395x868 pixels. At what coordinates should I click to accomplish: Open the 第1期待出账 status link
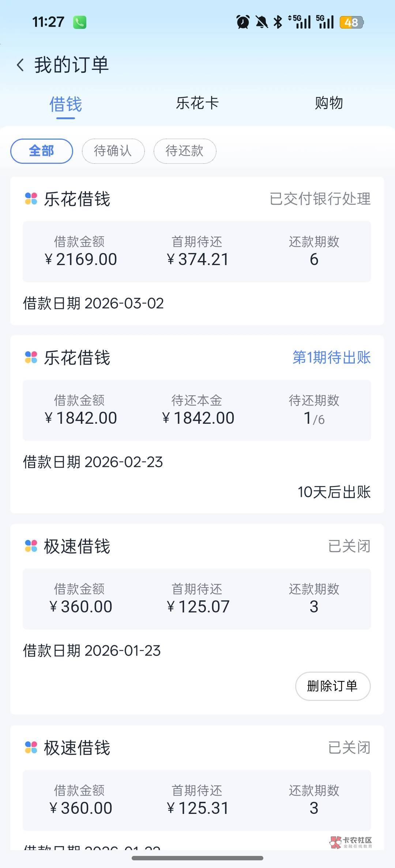click(x=331, y=357)
